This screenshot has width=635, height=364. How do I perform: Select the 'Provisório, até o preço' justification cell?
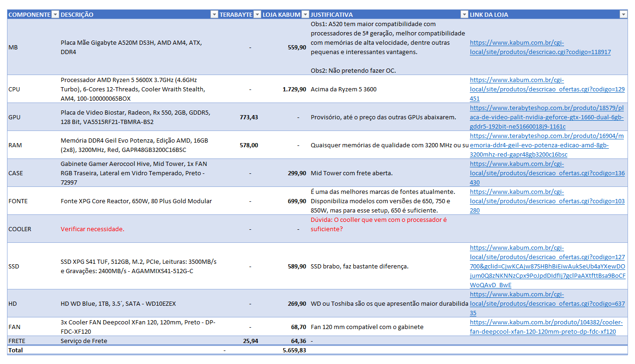tap(389, 117)
